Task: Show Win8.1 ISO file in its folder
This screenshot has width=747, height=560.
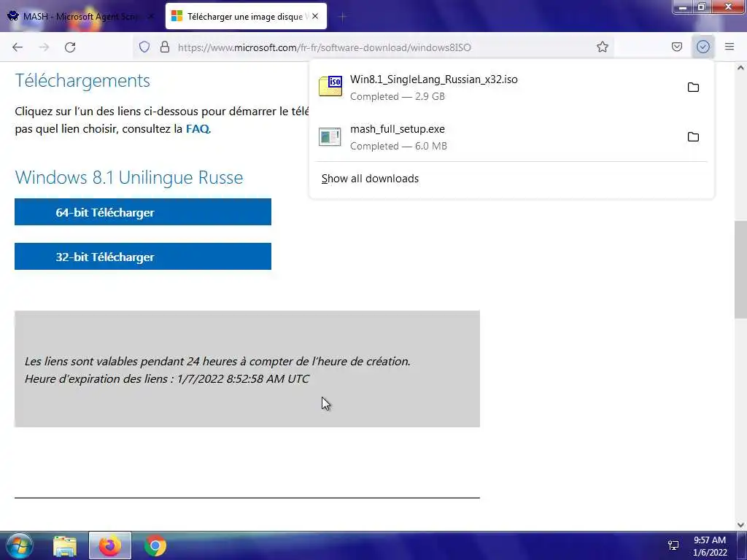Action: tap(693, 87)
